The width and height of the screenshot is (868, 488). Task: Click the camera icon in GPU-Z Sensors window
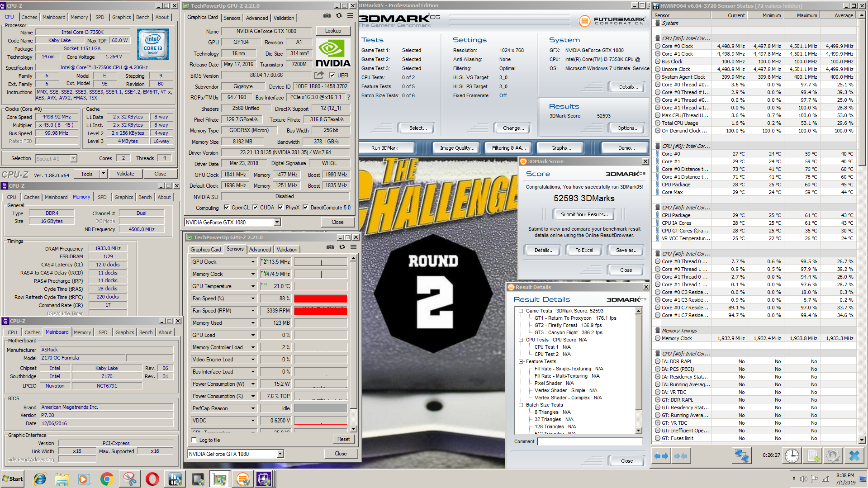pyautogui.click(x=330, y=247)
